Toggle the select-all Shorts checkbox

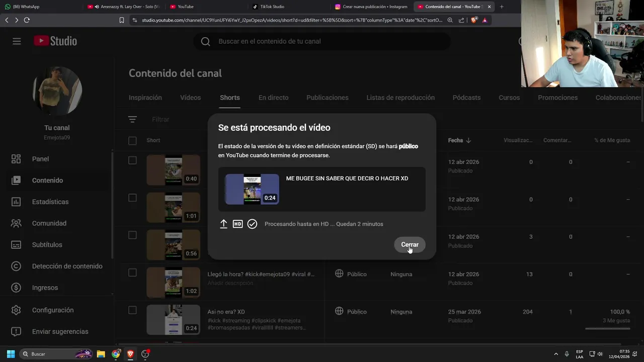tap(132, 141)
